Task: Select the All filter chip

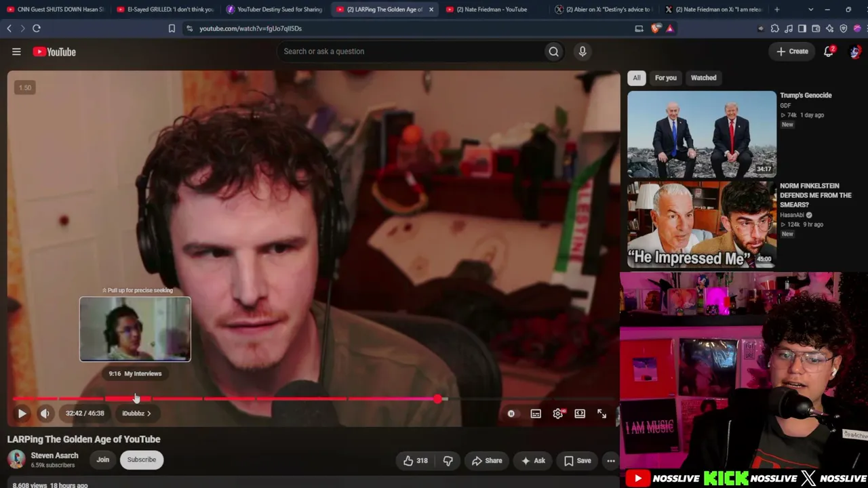Action: point(637,78)
